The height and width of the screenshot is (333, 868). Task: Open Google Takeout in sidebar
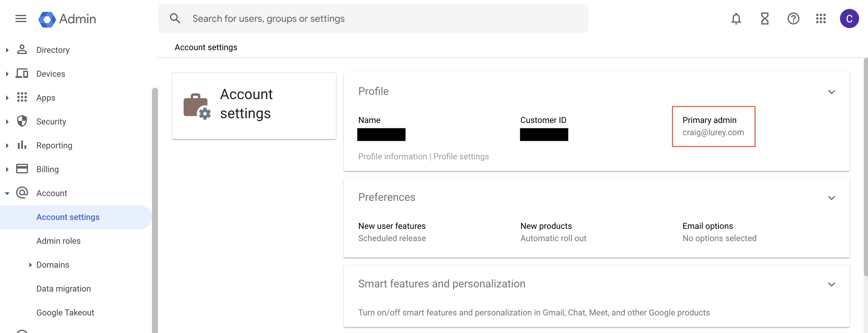click(x=65, y=312)
